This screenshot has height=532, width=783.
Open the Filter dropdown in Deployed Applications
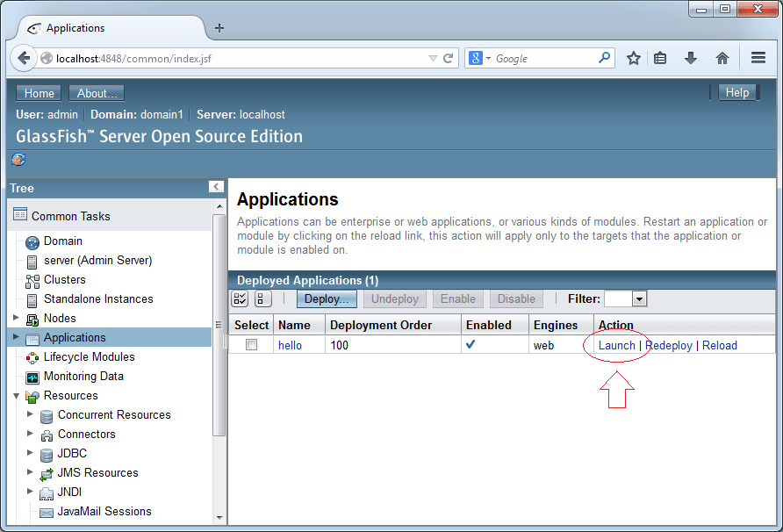(638, 298)
